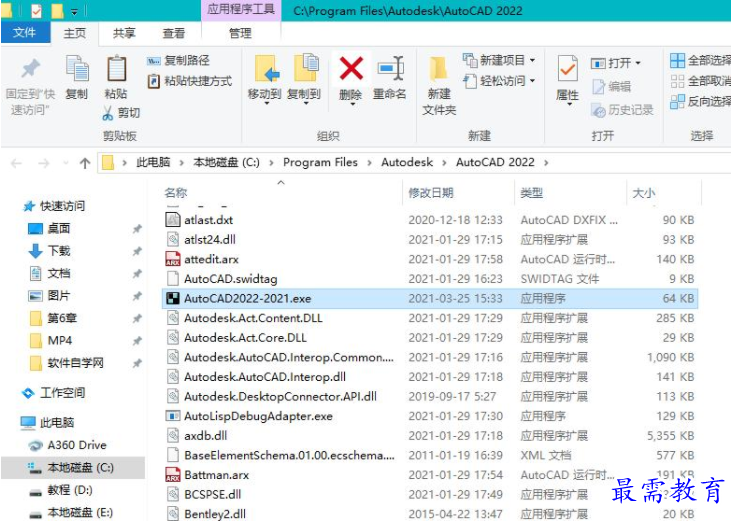Click the Copy icon in the clipboard group
The height and width of the screenshot is (522, 733).
(77, 68)
